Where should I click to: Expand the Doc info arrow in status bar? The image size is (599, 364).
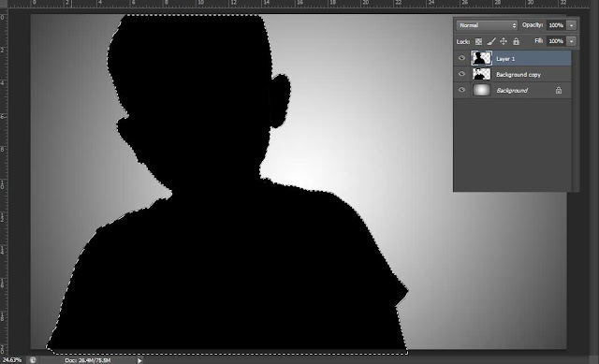(139, 360)
